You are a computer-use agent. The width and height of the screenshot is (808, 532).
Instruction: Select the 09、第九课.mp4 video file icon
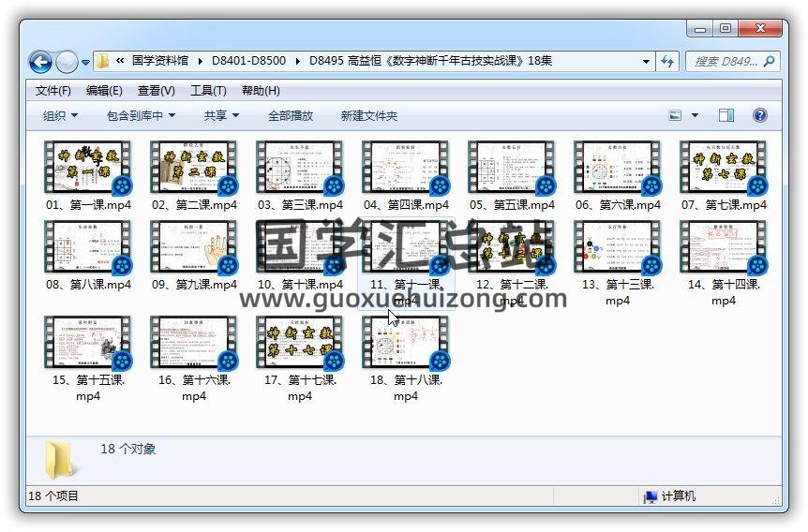[x=194, y=246]
